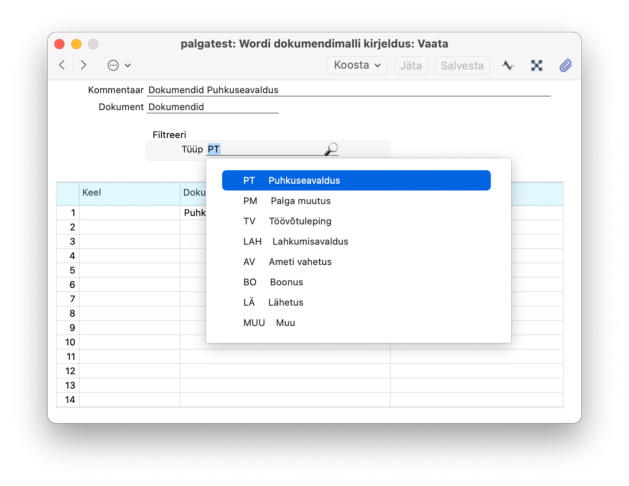
Task: Select row number 10
Action: [69, 342]
